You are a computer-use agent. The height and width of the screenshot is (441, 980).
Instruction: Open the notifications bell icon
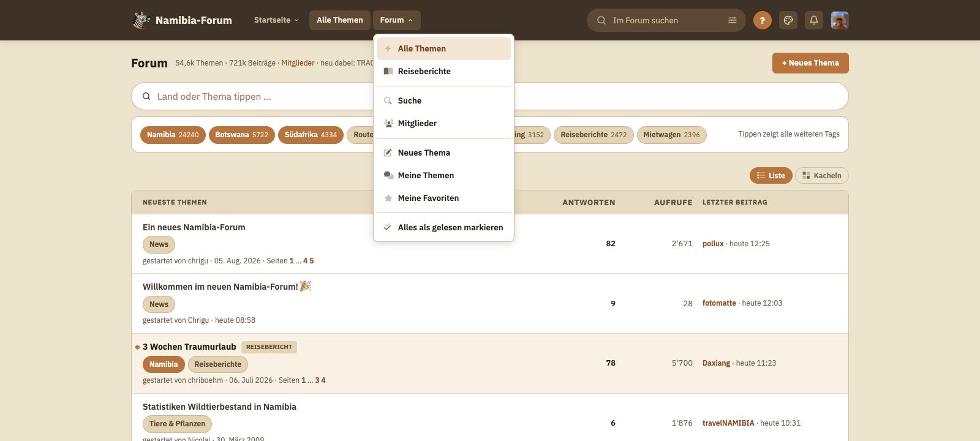[814, 20]
